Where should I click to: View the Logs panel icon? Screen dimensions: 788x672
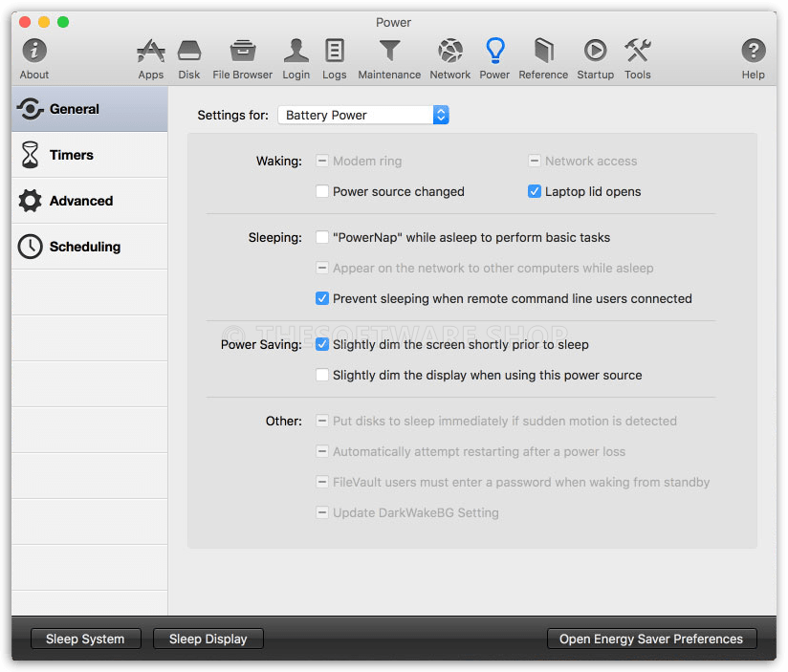click(x=334, y=57)
